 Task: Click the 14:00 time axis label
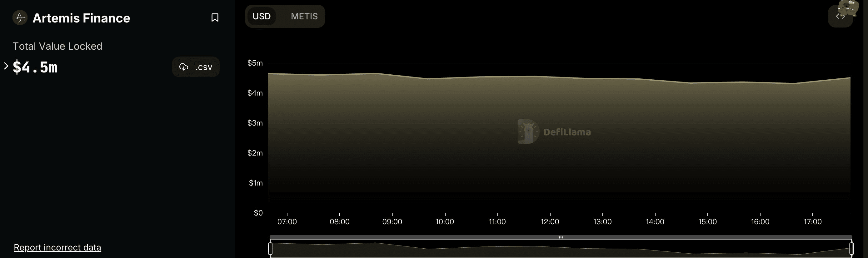(655, 222)
